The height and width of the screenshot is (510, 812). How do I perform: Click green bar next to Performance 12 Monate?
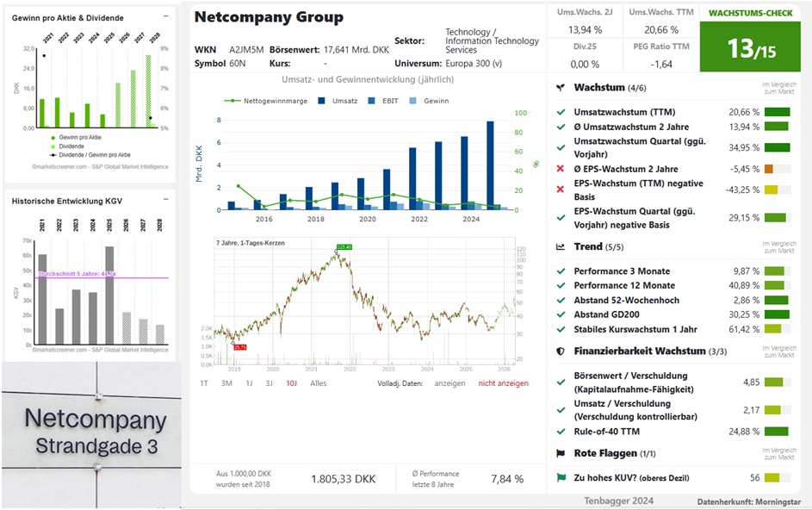click(775, 285)
